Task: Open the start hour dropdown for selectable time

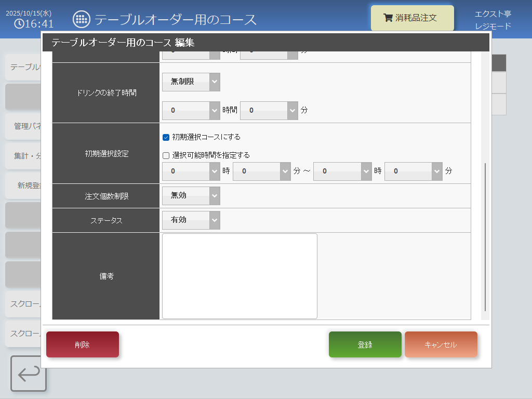Action: (191, 171)
